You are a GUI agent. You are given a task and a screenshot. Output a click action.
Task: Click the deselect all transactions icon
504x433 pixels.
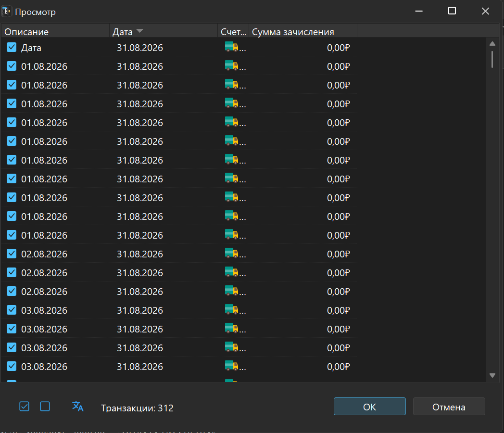[x=45, y=407]
